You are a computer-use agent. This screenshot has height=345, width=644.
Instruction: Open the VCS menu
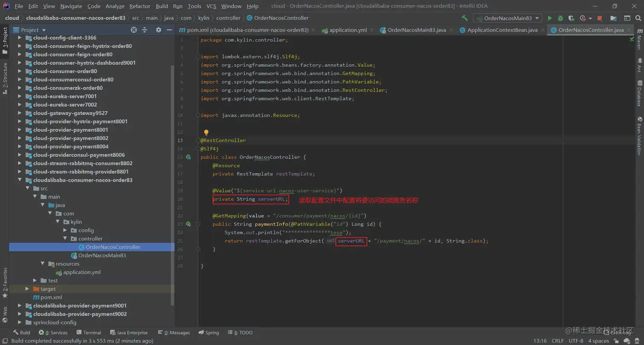(x=211, y=6)
